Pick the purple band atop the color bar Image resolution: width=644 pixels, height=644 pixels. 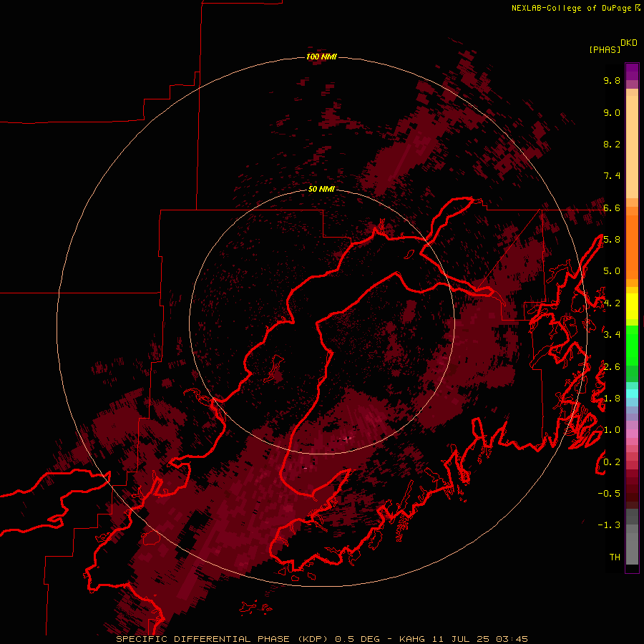point(632,72)
